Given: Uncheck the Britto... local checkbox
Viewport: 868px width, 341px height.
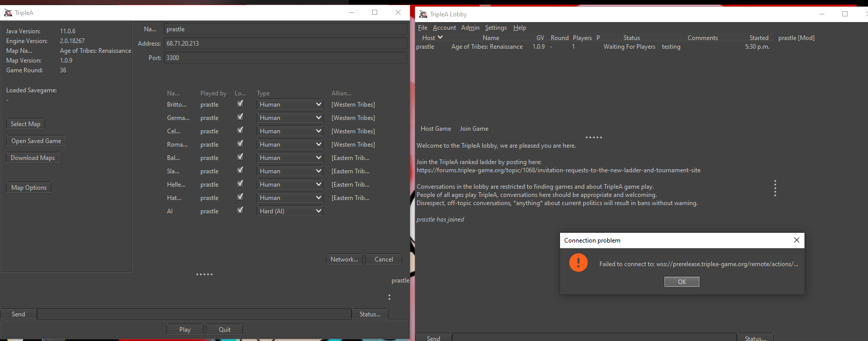Looking at the screenshot, I should pos(240,104).
